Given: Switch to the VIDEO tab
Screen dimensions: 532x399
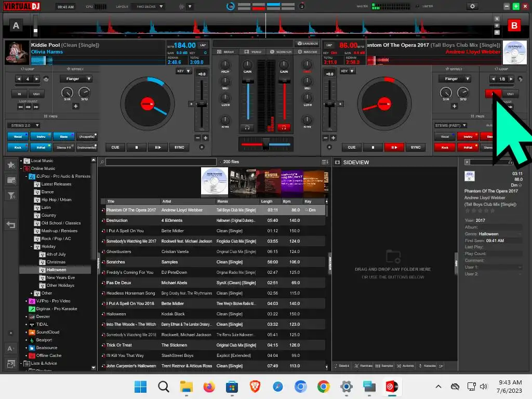Looking at the screenshot, I should pyautogui.click(x=253, y=52).
